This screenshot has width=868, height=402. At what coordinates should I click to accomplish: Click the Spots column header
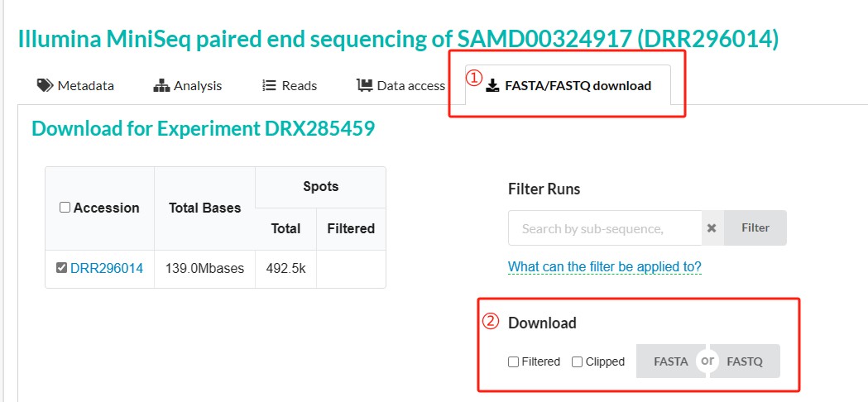320,187
